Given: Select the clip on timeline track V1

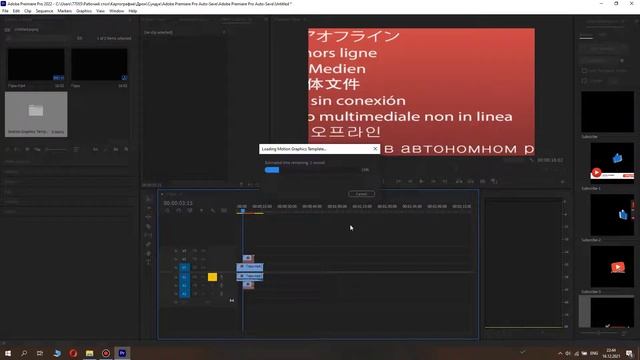Looking at the screenshot, I should pos(250,267).
